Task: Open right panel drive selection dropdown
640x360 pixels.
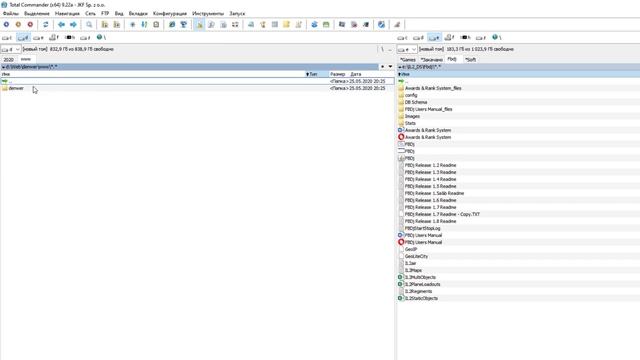Action: 407,49
